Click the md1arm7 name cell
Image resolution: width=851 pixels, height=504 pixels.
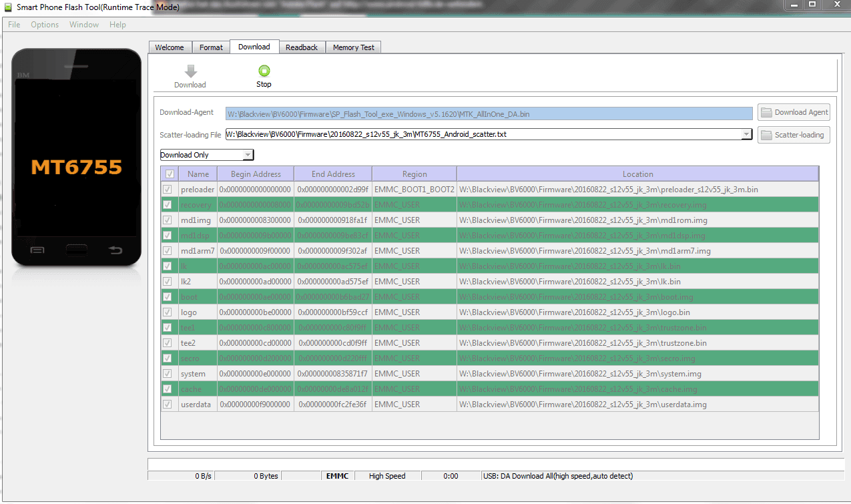(198, 251)
